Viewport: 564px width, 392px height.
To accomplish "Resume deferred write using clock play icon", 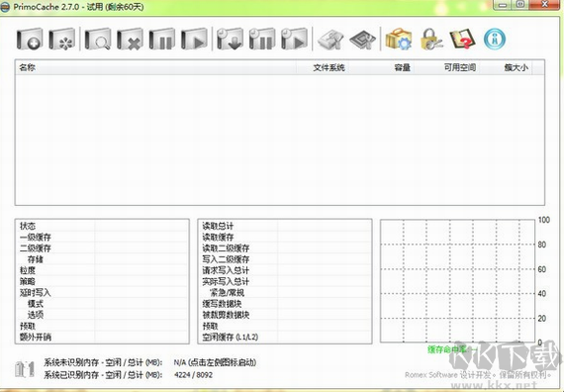I will coord(294,39).
